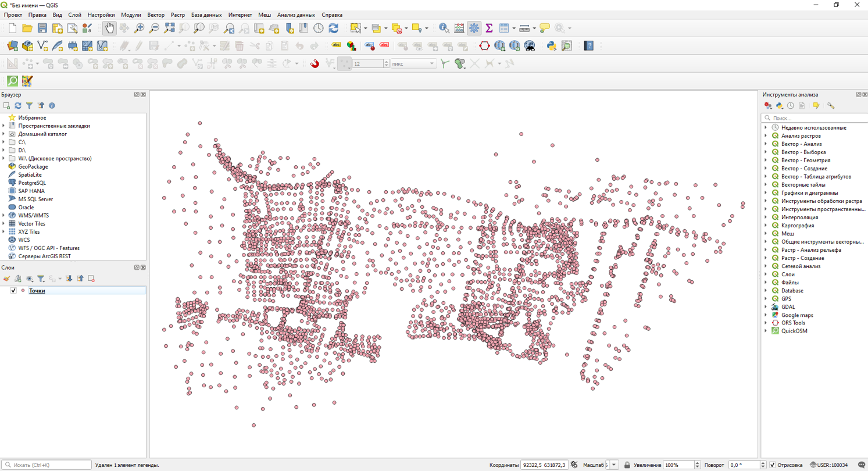The width and height of the screenshot is (868, 471).
Task: Click the Save Project floppy disk icon
Action: [42, 28]
